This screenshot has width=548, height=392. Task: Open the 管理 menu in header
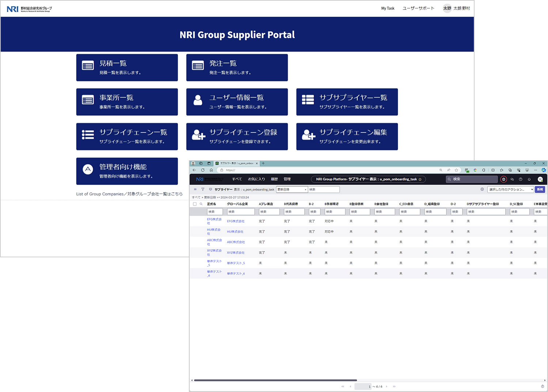pos(287,179)
